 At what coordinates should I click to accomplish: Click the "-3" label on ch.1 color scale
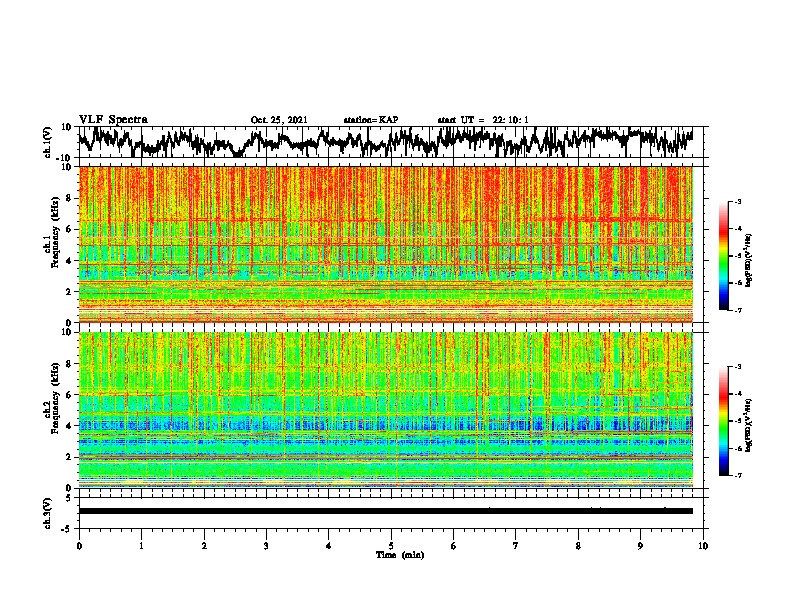[737, 202]
